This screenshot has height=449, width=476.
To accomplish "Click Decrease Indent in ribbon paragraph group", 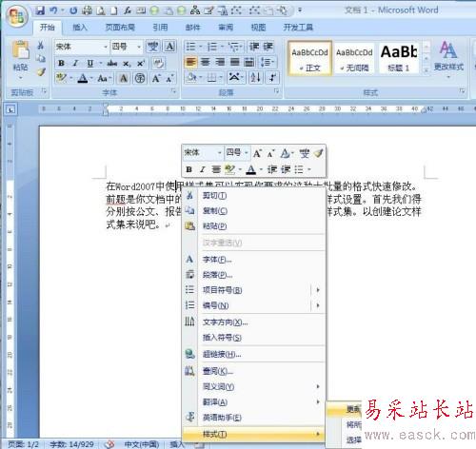I will pos(254,47).
